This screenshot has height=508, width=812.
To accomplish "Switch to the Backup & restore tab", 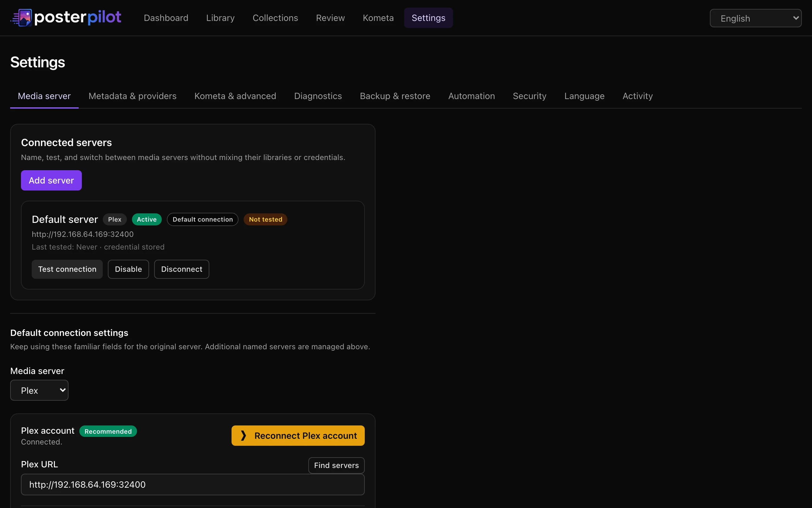I will pos(395,96).
